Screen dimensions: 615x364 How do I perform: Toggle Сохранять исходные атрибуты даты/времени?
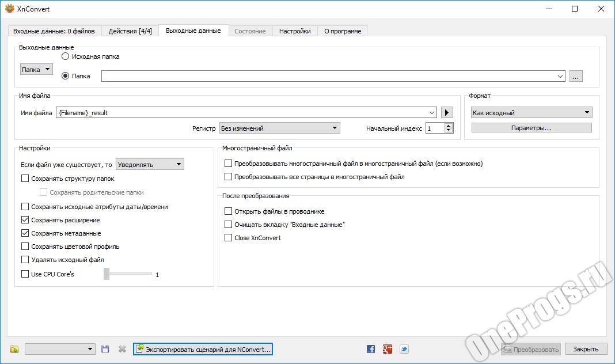(25, 207)
